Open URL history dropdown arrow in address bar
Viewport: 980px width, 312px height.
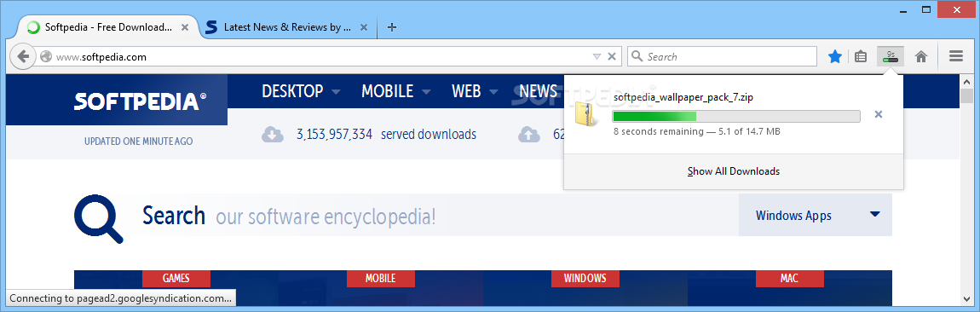tap(597, 57)
